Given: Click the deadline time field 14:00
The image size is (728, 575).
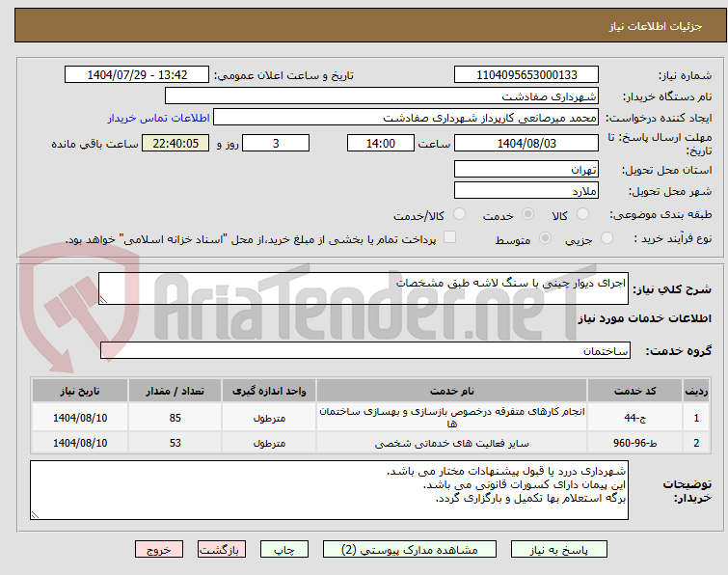Looking at the screenshot, I should point(381,143).
